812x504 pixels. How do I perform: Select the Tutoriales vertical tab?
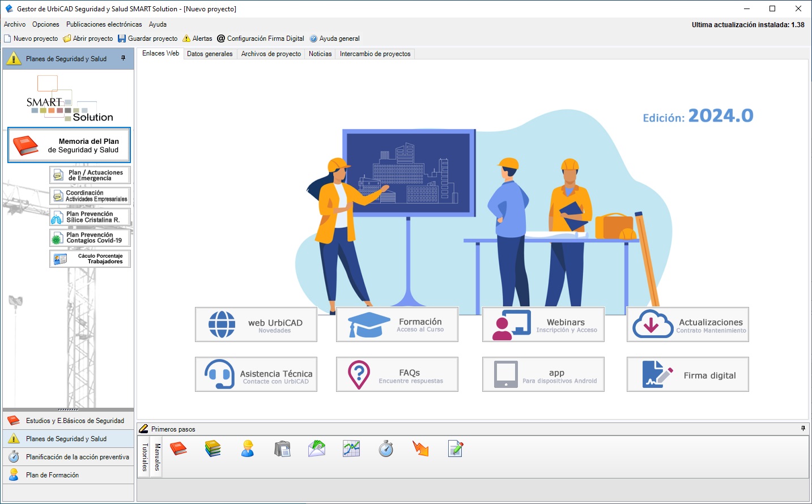tap(144, 457)
